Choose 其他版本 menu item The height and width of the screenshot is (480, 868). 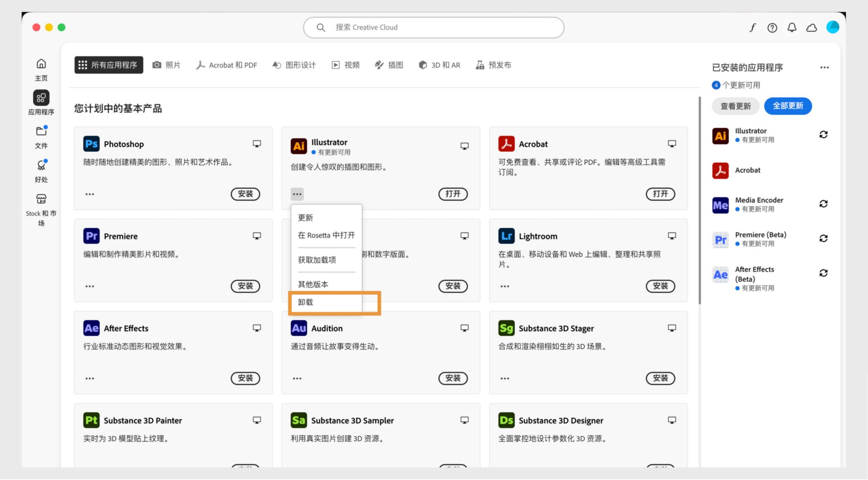pyautogui.click(x=325, y=284)
